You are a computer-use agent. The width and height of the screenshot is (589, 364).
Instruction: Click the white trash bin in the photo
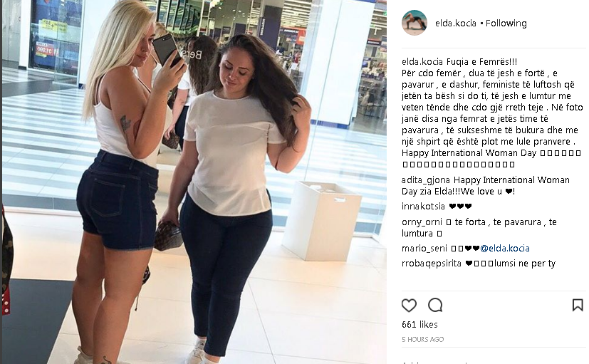321,221
